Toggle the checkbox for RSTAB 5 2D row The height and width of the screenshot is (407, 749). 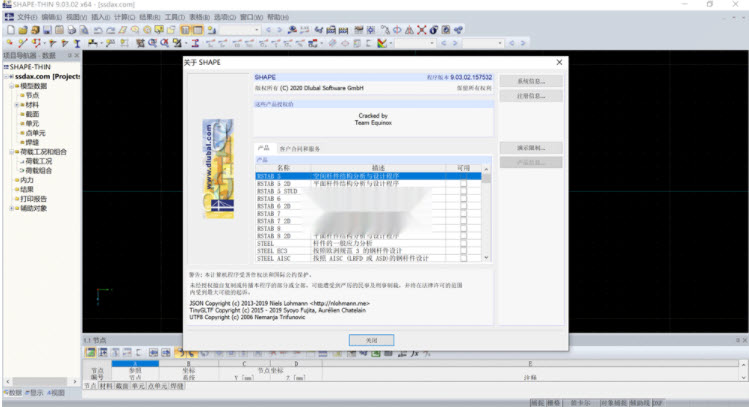pos(463,185)
